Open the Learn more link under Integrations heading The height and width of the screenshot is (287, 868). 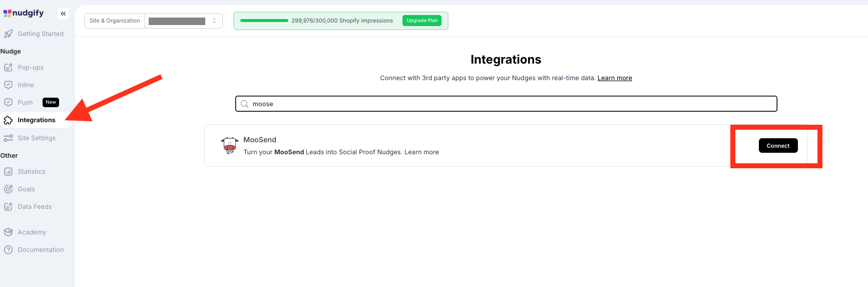click(615, 78)
